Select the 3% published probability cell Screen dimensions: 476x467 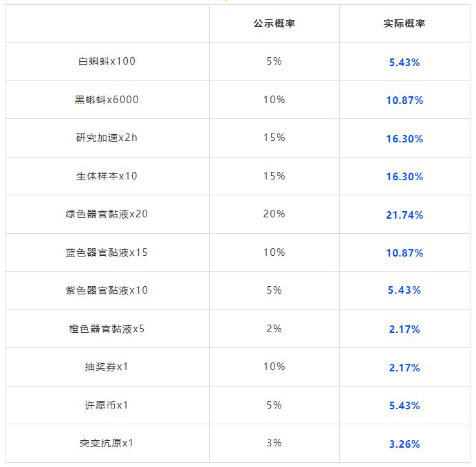(x=274, y=443)
